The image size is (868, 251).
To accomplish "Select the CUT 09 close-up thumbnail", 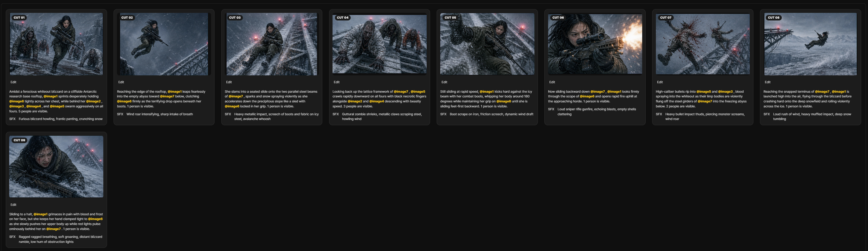I will (x=56, y=166).
